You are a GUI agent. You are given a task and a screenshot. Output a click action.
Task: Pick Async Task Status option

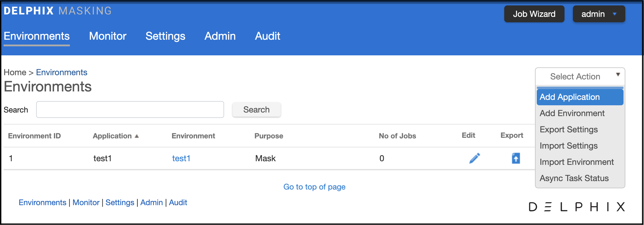click(574, 178)
